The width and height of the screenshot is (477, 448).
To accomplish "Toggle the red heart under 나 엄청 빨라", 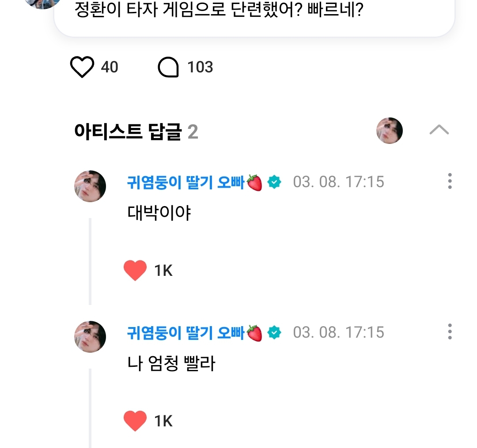I will 135,421.
